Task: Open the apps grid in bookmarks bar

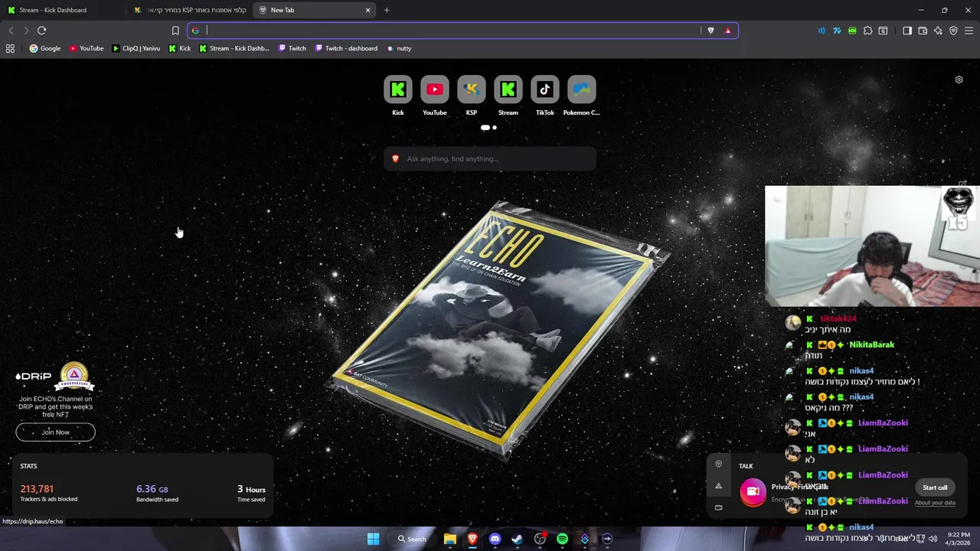Action: click(10, 48)
